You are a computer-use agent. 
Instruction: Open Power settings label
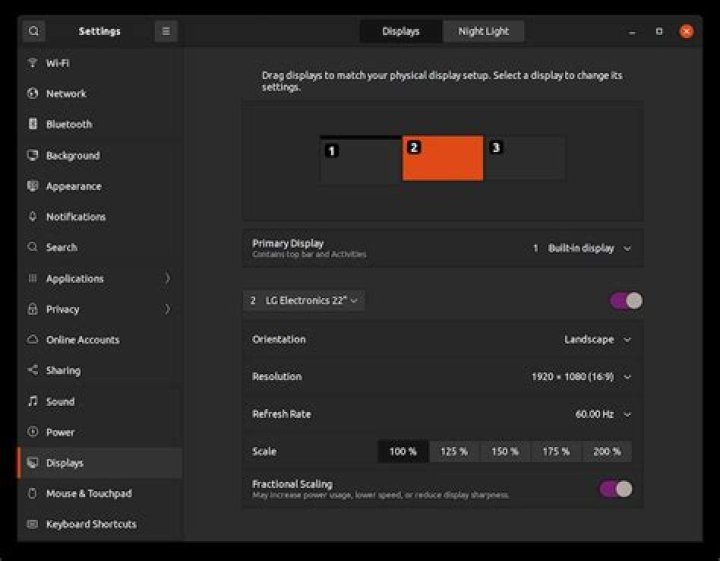coord(60,432)
